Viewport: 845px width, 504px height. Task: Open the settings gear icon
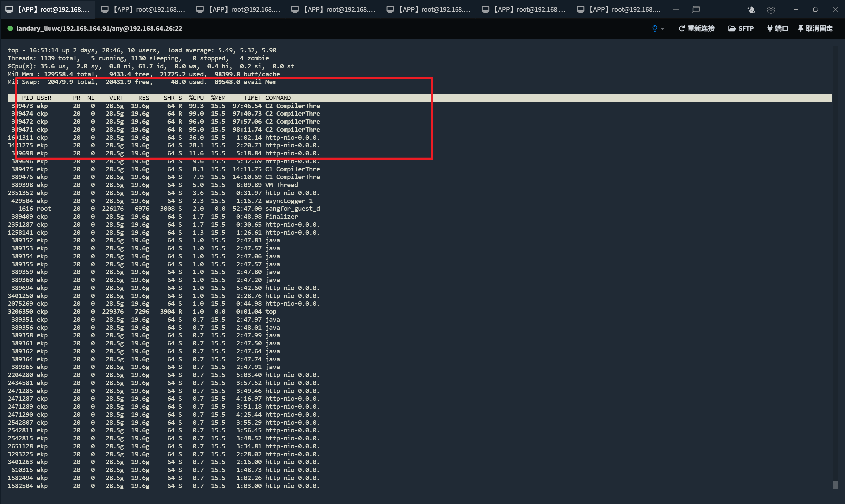click(x=771, y=10)
